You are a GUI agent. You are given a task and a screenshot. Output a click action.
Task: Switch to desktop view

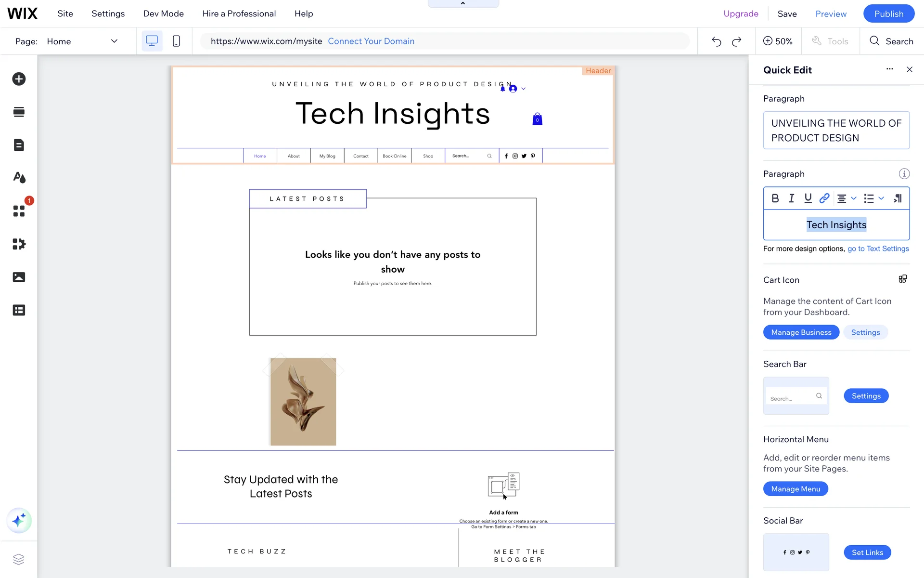(152, 41)
